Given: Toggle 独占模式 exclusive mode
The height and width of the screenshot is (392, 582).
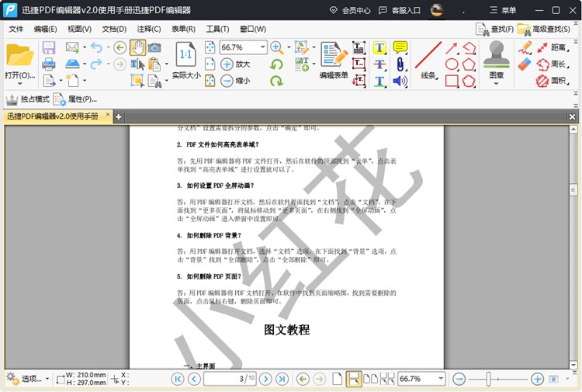Looking at the screenshot, I should pyautogui.click(x=27, y=99).
